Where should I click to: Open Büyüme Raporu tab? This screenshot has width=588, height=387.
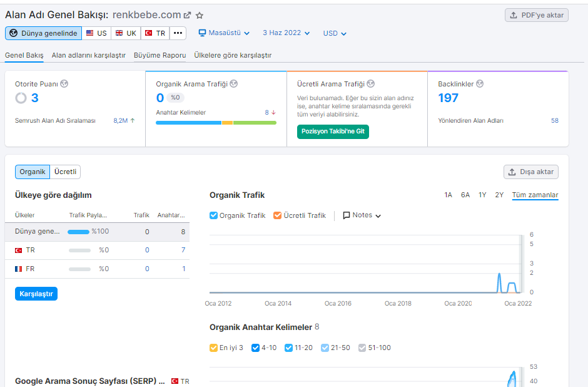pyautogui.click(x=160, y=55)
